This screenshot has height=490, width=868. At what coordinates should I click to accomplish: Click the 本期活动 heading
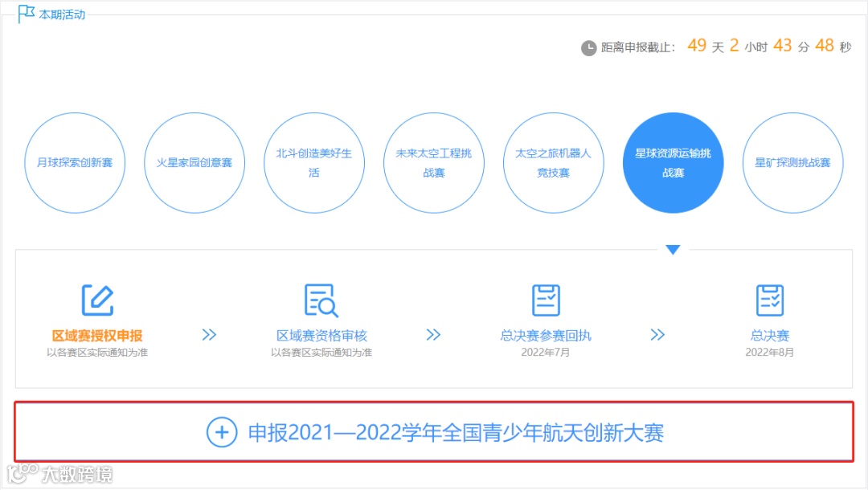[62, 15]
